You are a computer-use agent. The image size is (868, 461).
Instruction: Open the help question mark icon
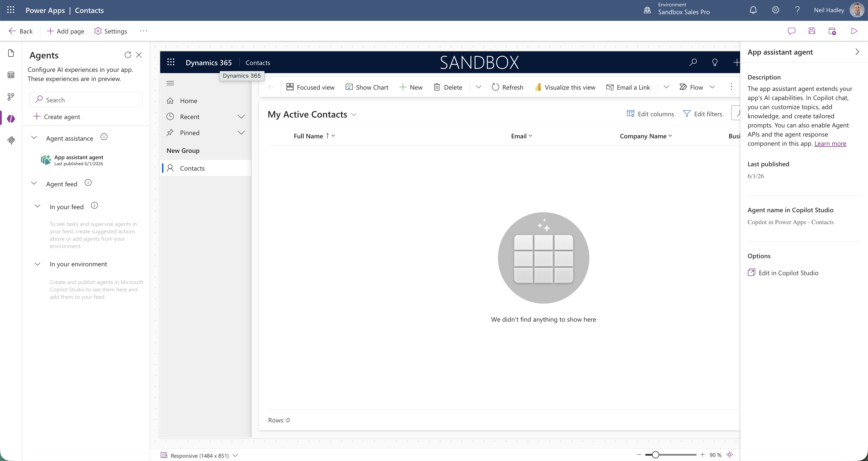(797, 10)
